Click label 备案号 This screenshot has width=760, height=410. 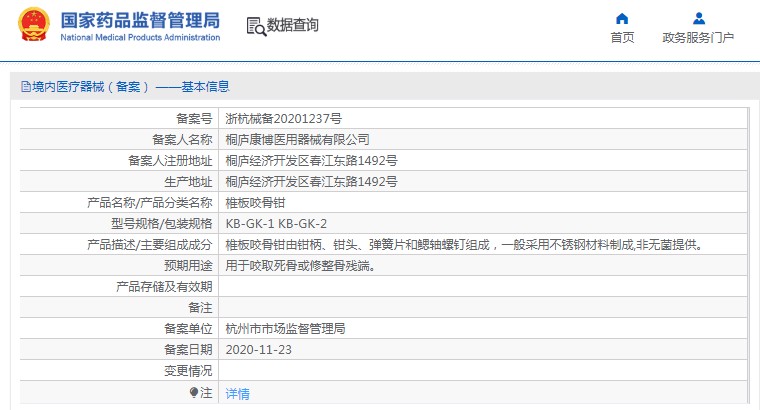coord(194,119)
